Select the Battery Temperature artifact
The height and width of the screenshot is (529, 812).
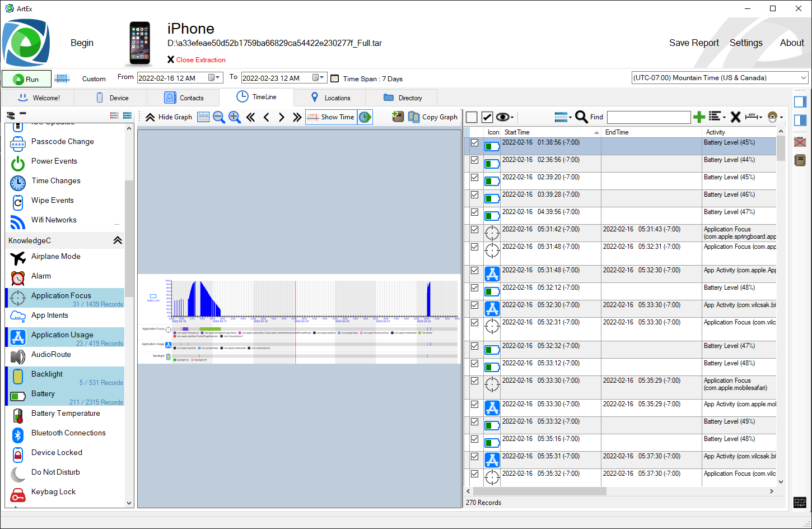pyautogui.click(x=65, y=414)
